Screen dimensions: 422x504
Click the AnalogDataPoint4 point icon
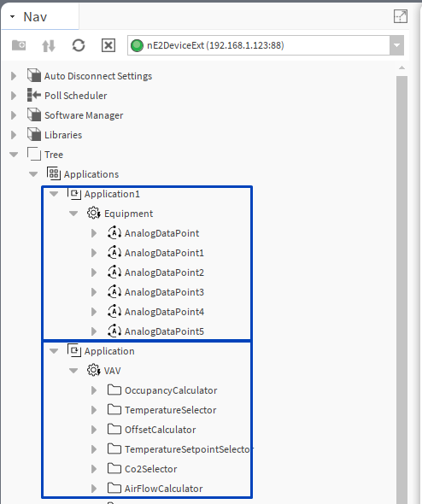tap(114, 311)
